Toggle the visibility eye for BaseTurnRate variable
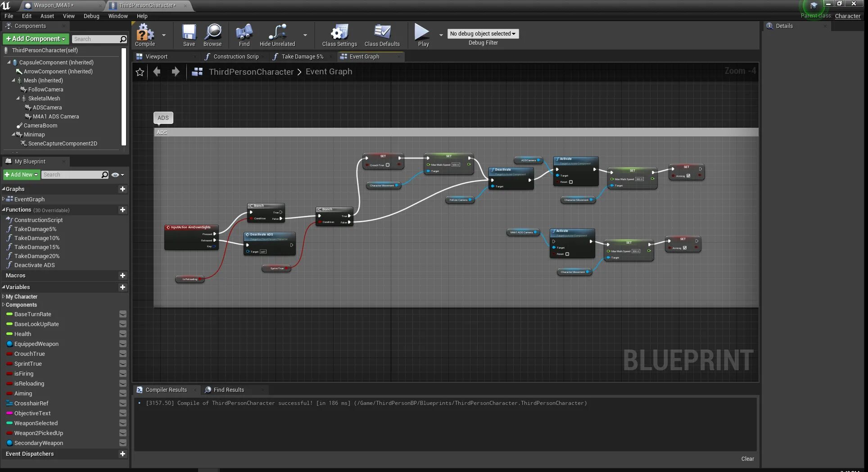868x472 pixels. coord(122,314)
